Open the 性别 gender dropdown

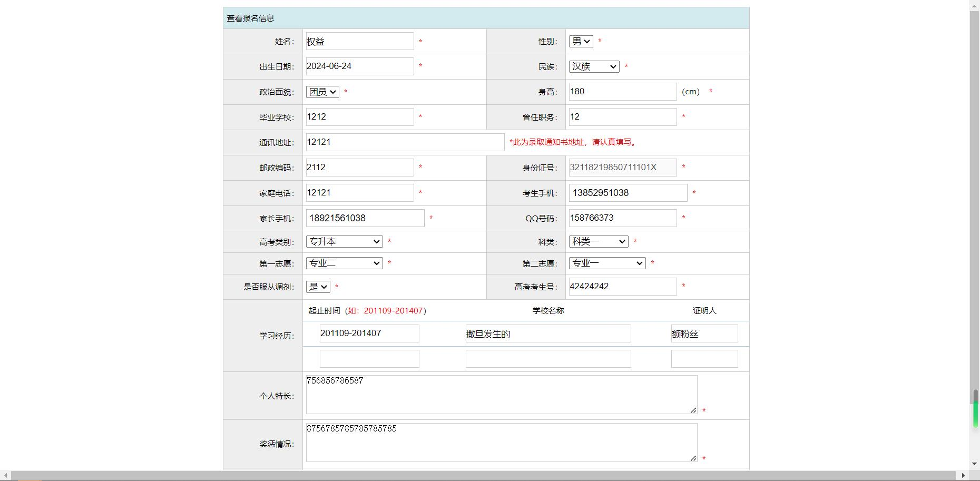[581, 41]
